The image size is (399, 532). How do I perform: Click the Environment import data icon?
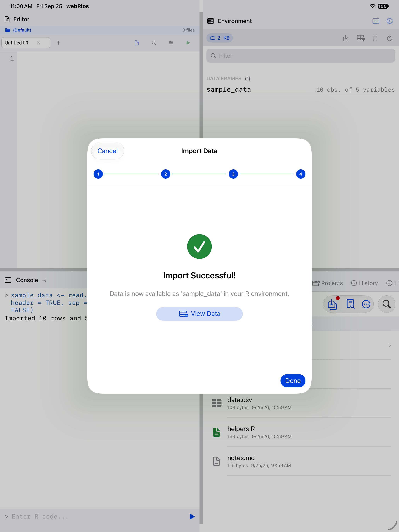[346, 38]
